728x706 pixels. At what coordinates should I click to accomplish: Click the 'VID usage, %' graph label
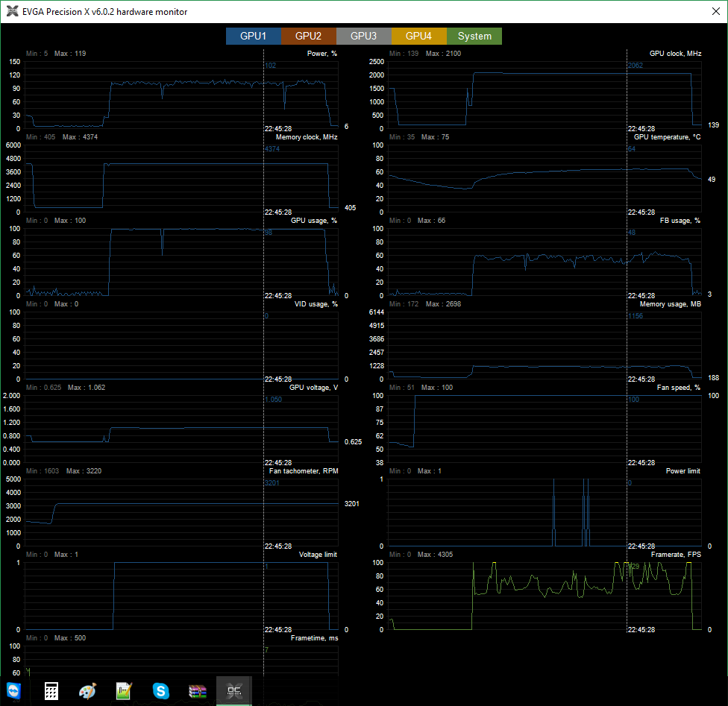pyautogui.click(x=316, y=304)
